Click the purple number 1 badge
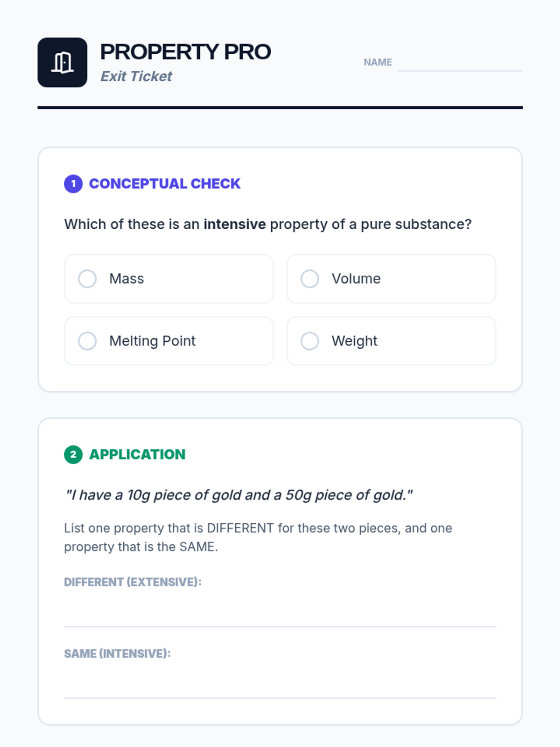Viewport: 560px width, 747px height. click(x=73, y=183)
